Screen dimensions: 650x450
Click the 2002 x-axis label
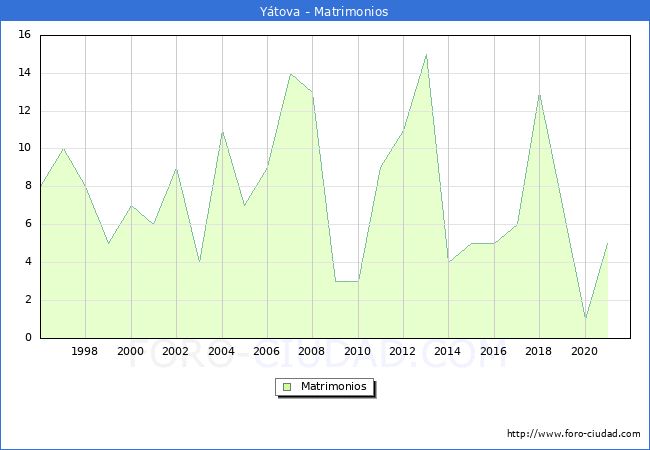176,351
